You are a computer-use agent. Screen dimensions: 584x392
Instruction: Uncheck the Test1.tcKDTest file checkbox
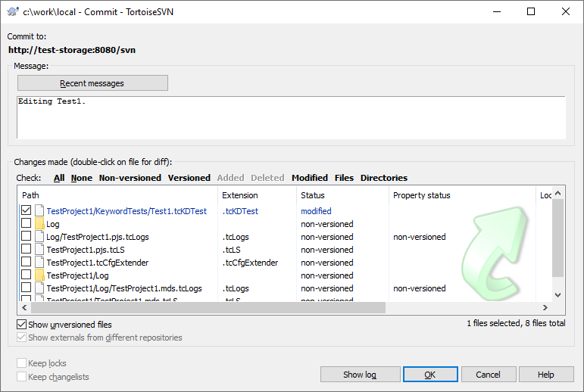[27, 211]
